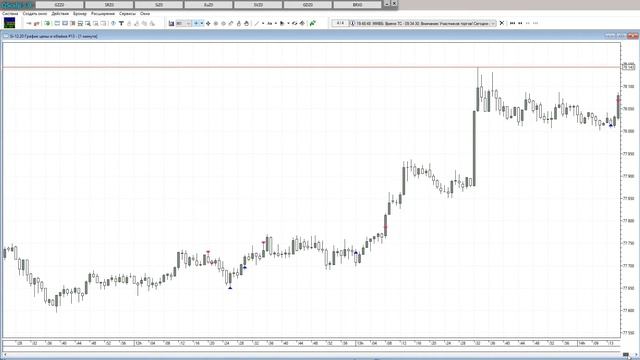The image size is (640, 360).
Task: Click the disconnect from server icon
Action: [x=37, y=24]
